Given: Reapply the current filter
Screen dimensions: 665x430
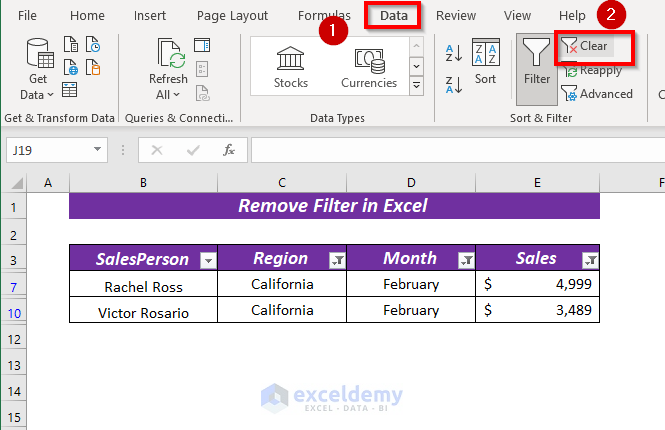Looking at the screenshot, I should coord(592,70).
